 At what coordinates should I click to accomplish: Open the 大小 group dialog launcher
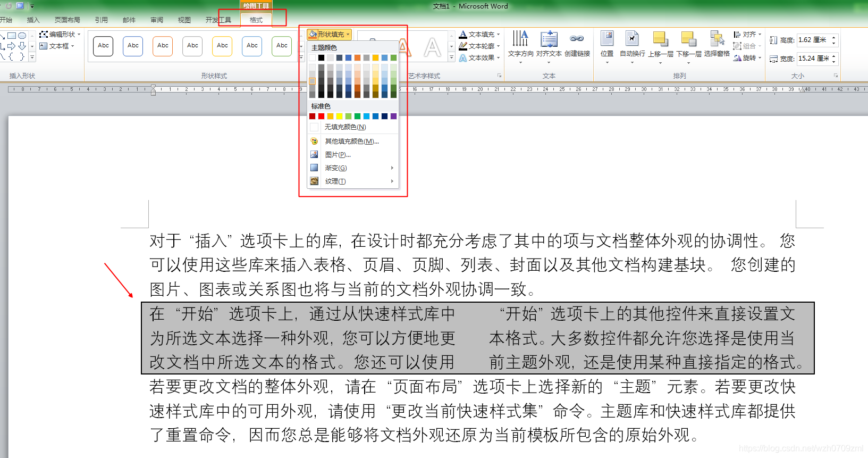click(836, 76)
